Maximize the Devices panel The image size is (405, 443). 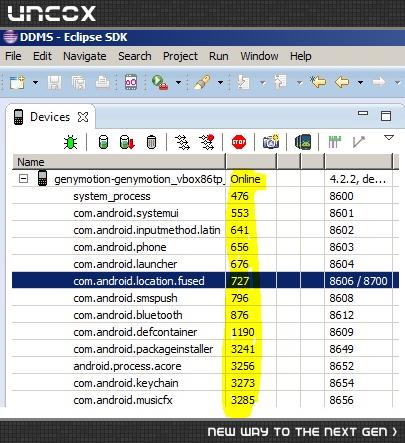click(x=386, y=116)
